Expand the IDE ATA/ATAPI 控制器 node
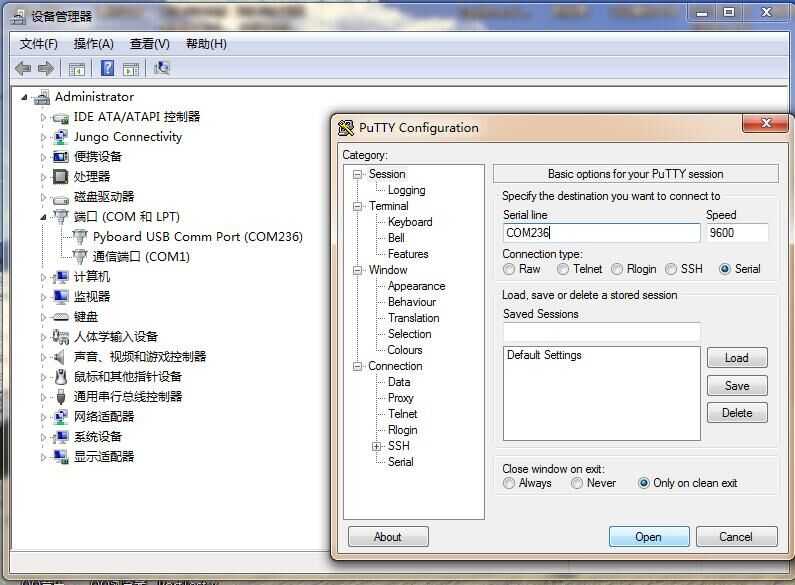This screenshot has height=585, width=795. (x=43, y=118)
